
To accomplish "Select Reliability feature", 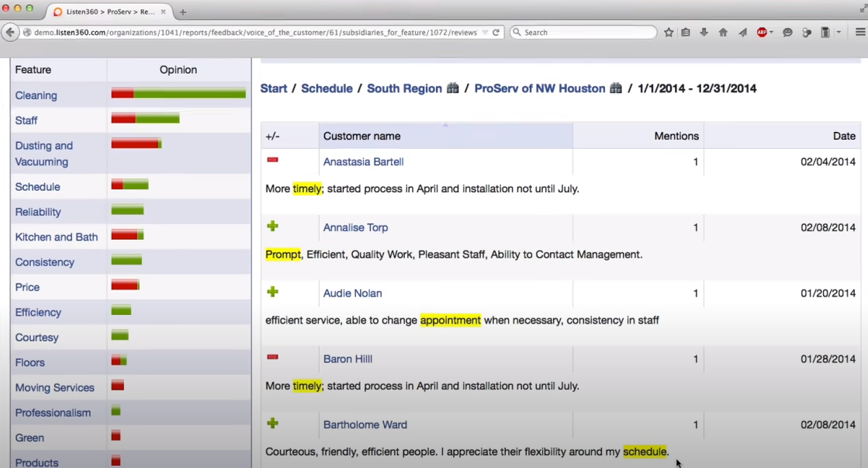I will [x=38, y=212].
